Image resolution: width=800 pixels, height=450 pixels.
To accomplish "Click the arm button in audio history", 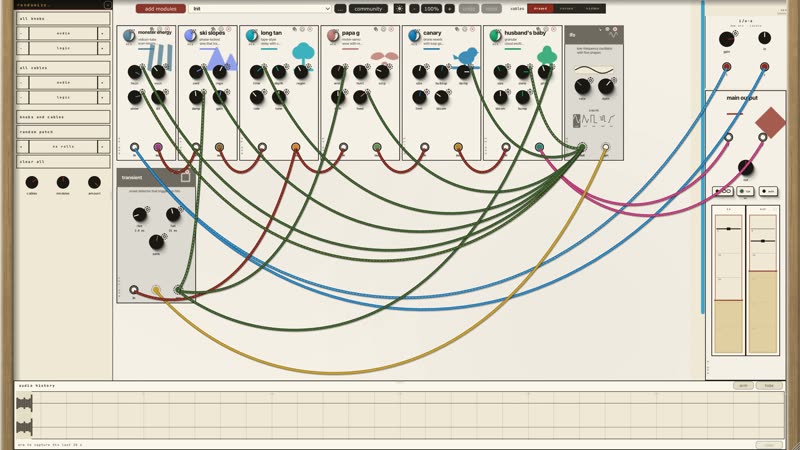I will coord(743,386).
